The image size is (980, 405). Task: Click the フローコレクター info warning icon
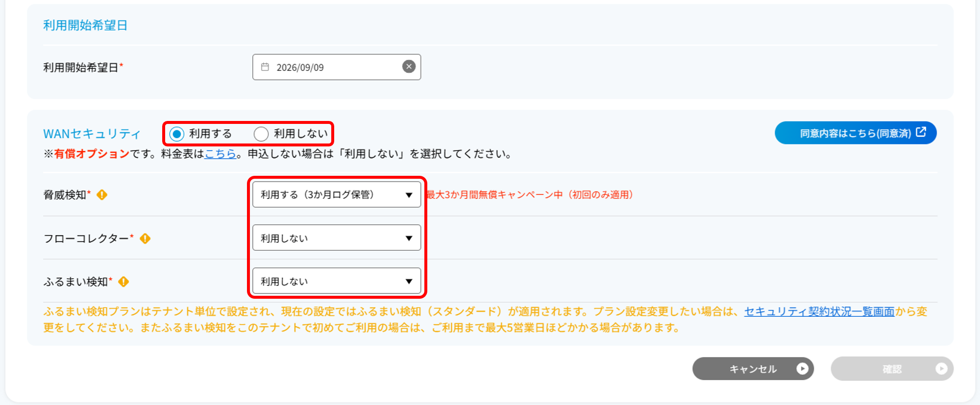(x=145, y=238)
